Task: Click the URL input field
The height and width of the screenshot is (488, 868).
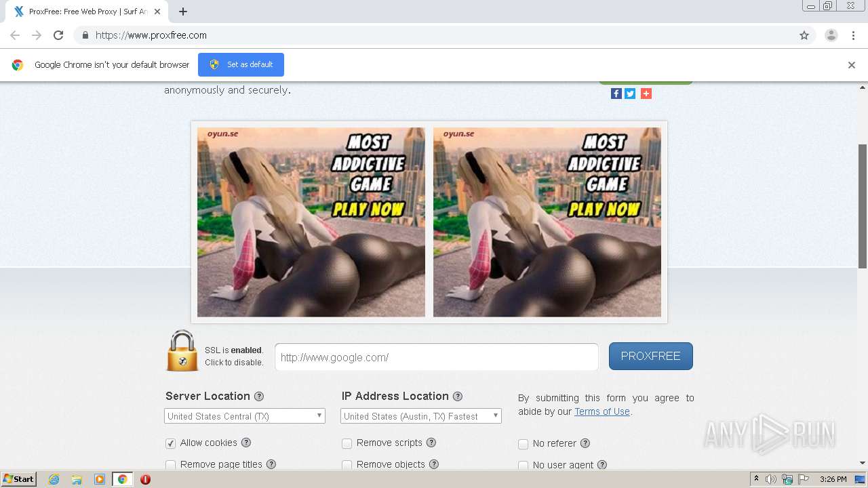Action: [437, 357]
